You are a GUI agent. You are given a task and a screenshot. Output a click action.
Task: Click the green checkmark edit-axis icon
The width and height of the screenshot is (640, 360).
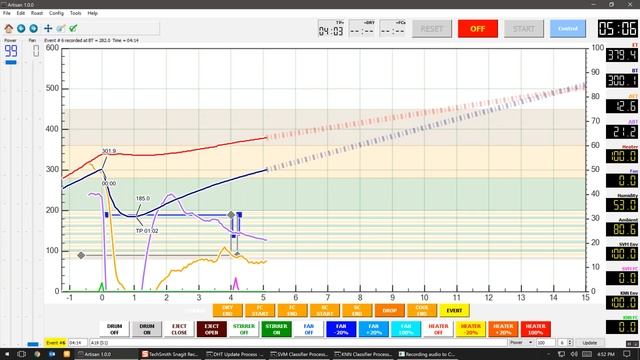click(73, 28)
